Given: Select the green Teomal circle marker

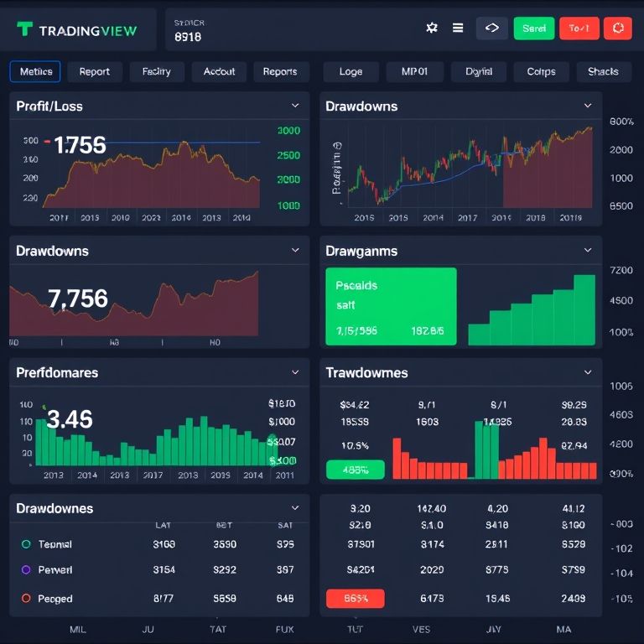Looking at the screenshot, I should pyautogui.click(x=25, y=544).
